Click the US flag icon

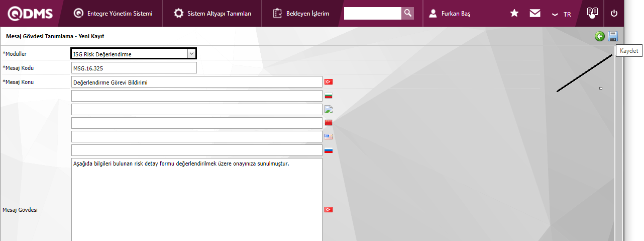click(329, 136)
